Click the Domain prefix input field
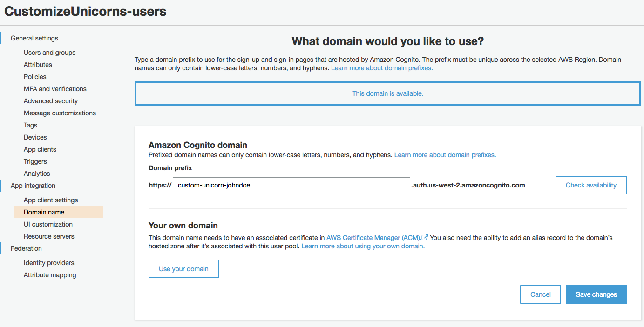This screenshot has width=644, height=327. pyautogui.click(x=291, y=185)
